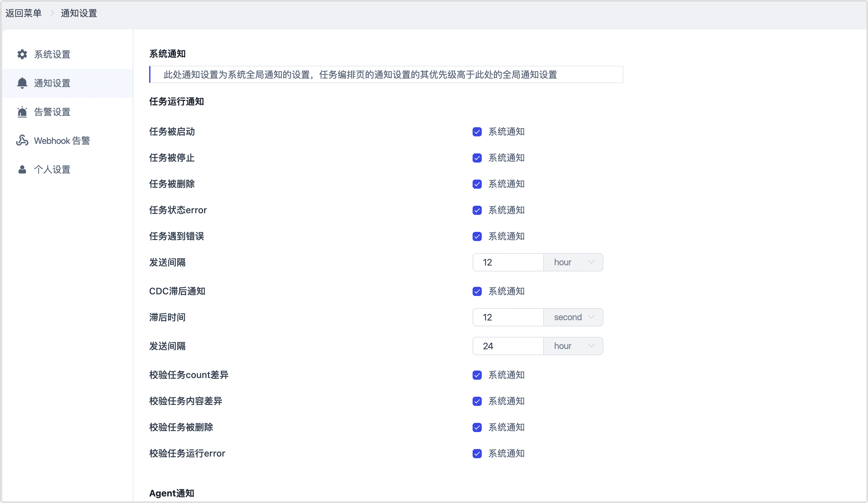This screenshot has height=503, width=868.
Task: Switch to the 系统设置 menu item
Action: (52, 54)
